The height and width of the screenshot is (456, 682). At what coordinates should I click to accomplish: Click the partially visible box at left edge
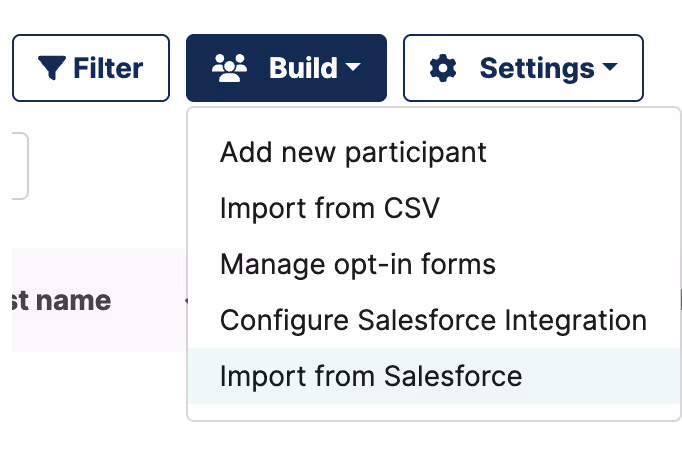click(x=18, y=166)
